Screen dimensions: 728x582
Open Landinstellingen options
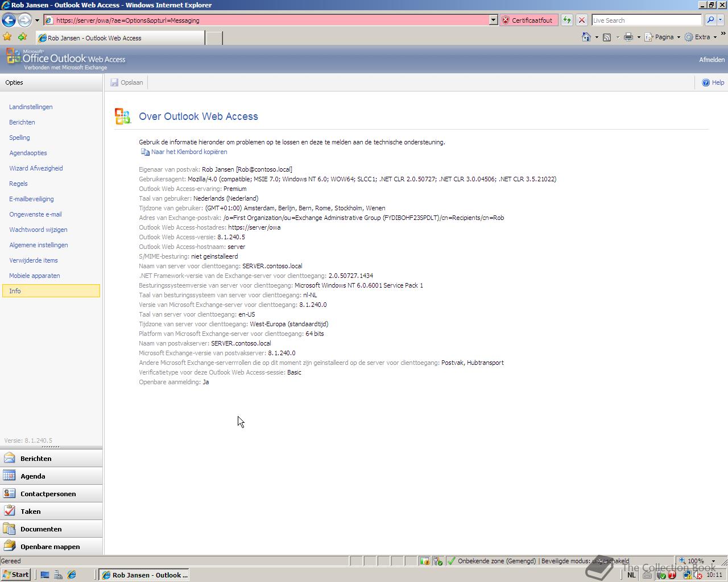click(31, 107)
